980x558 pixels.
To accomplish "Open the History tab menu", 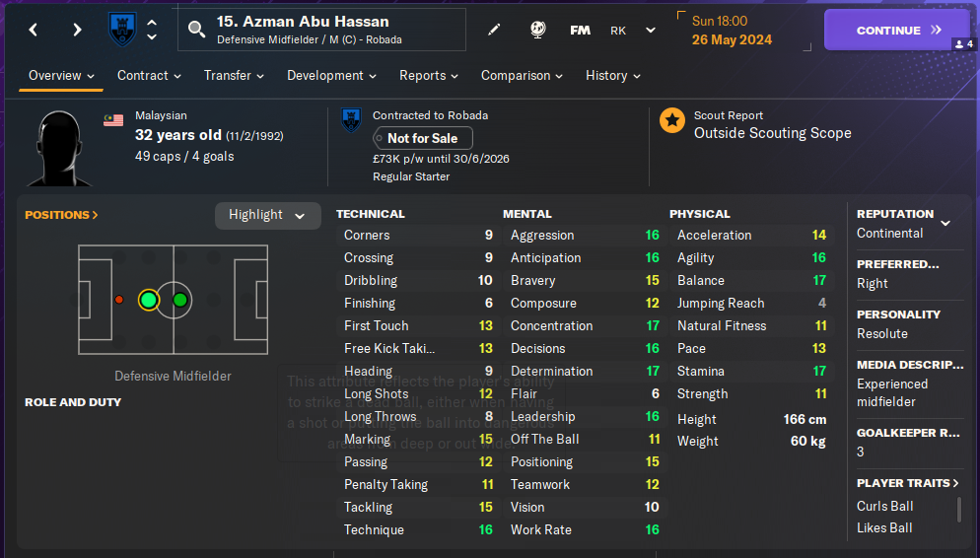I will (612, 76).
